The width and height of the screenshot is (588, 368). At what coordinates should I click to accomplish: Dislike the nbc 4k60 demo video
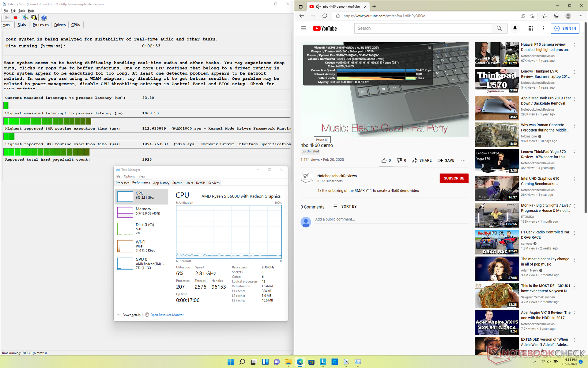(399, 160)
